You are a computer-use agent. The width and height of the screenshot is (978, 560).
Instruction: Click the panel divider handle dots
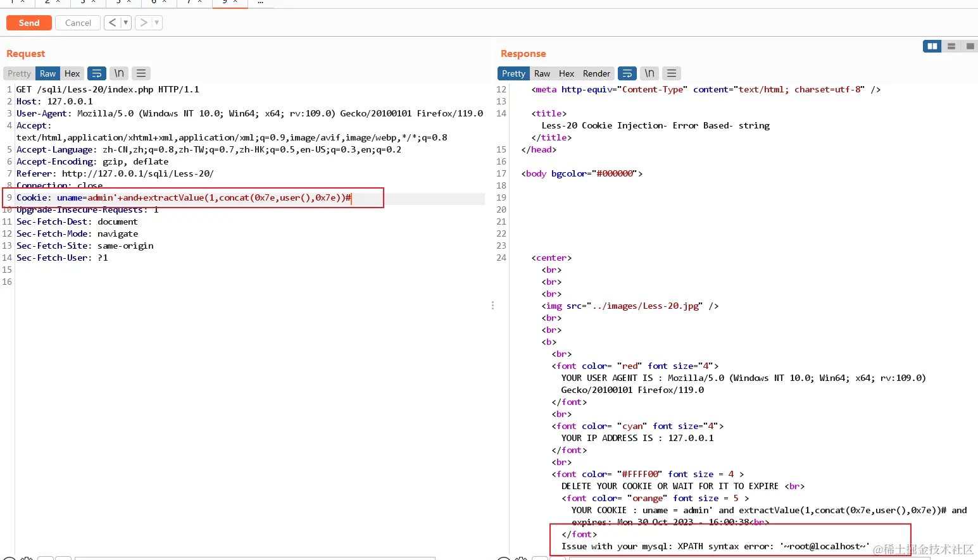pyautogui.click(x=492, y=306)
